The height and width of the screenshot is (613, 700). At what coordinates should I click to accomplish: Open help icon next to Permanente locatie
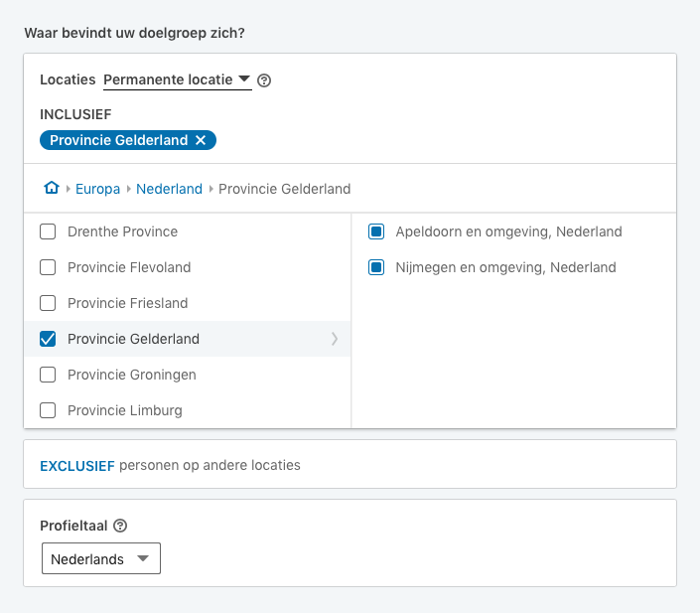(264, 80)
